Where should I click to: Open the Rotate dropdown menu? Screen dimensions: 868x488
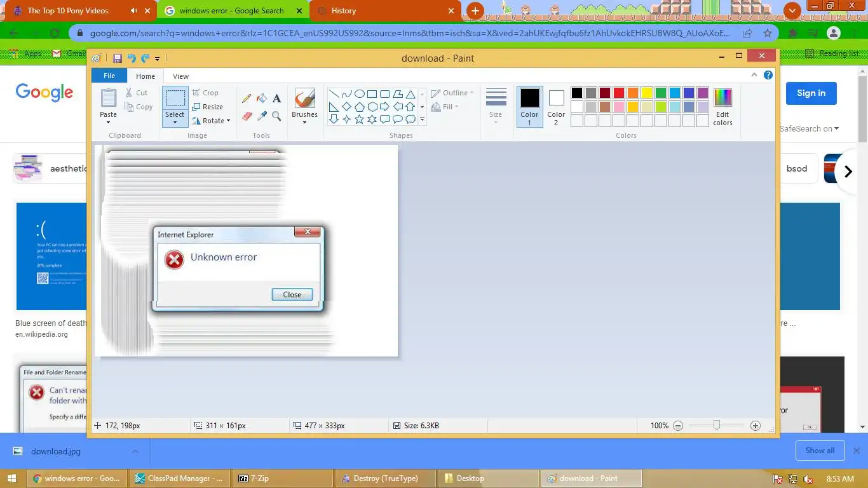point(212,121)
